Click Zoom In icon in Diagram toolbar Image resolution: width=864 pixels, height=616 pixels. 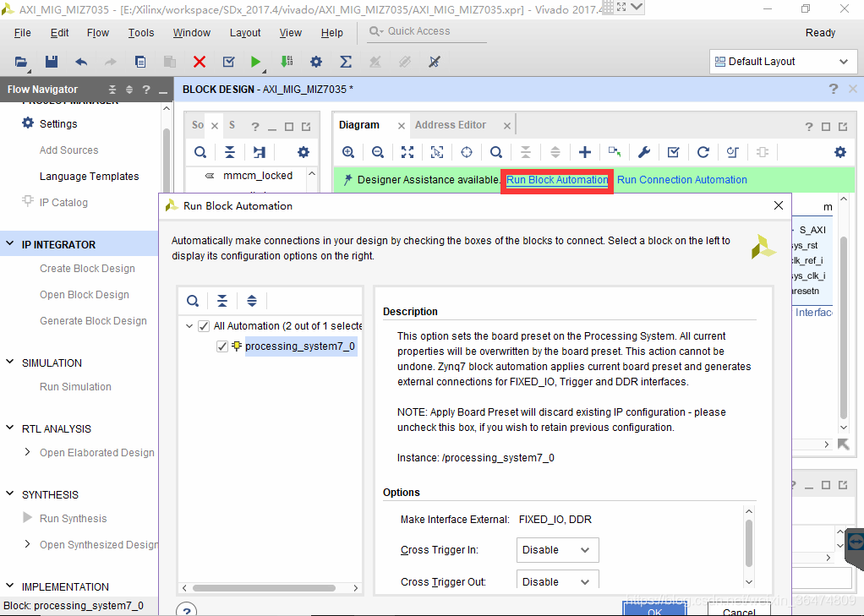click(348, 152)
